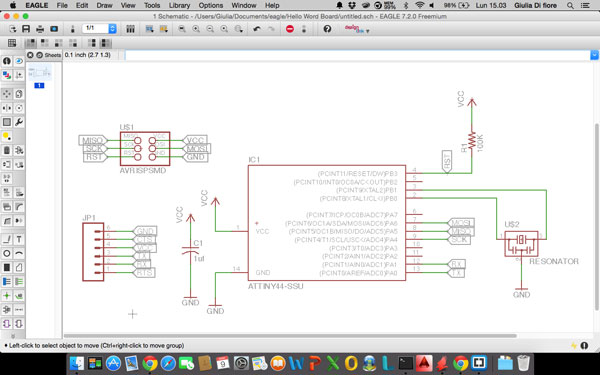Open Spotlight search in menu bar
Screen dimensions: 600x375
pos(570,5)
